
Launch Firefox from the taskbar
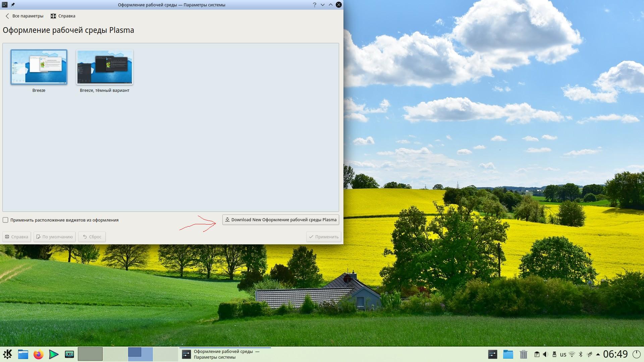point(39,354)
